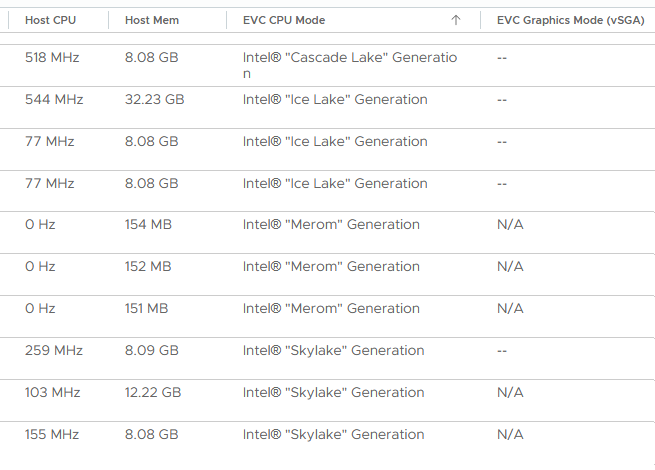Click Skylake Generation in the 12.22 GB row

coord(333,393)
